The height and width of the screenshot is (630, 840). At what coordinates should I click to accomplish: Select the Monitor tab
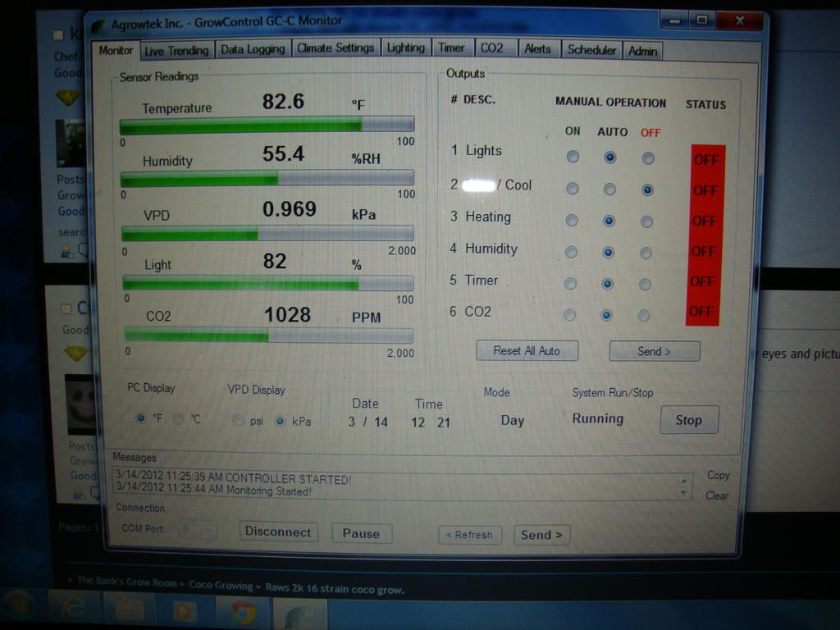116,50
